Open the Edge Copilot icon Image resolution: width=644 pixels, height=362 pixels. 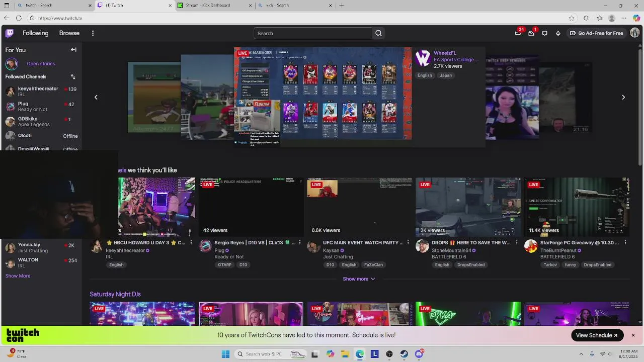tap(636, 18)
